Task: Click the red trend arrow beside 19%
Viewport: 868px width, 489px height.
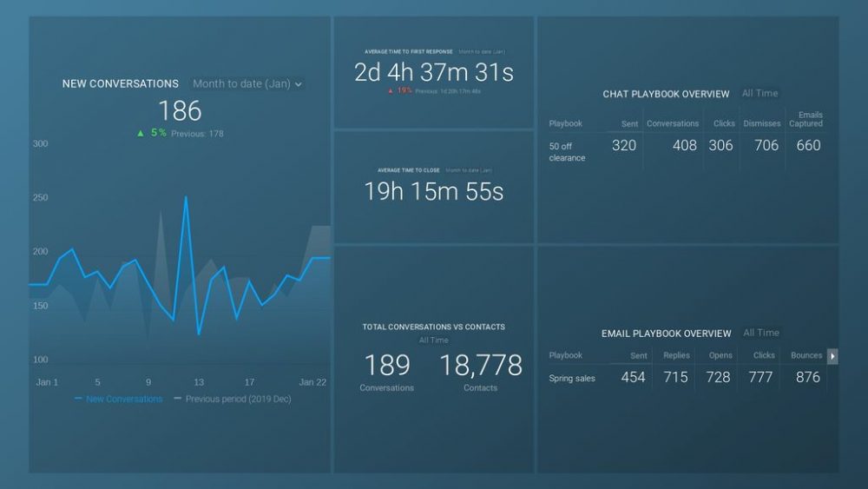Action: pos(391,90)
